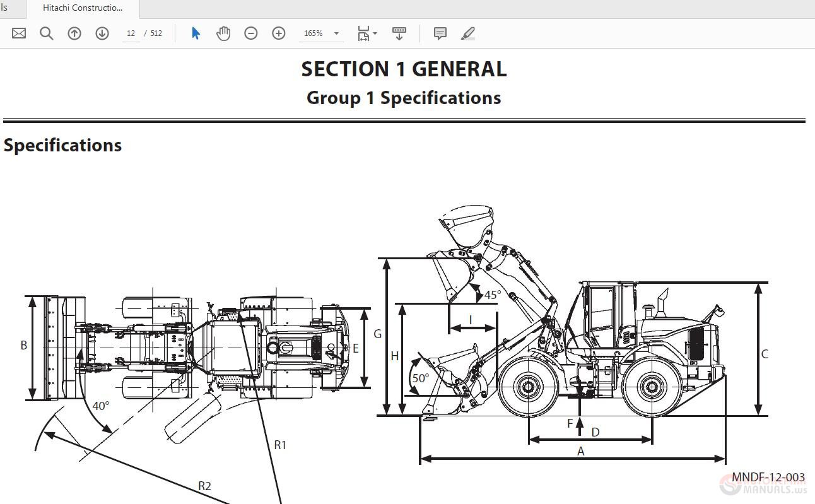
Task: Click the SECTION 1 GENERAL heading
Action: coord(404,69)
